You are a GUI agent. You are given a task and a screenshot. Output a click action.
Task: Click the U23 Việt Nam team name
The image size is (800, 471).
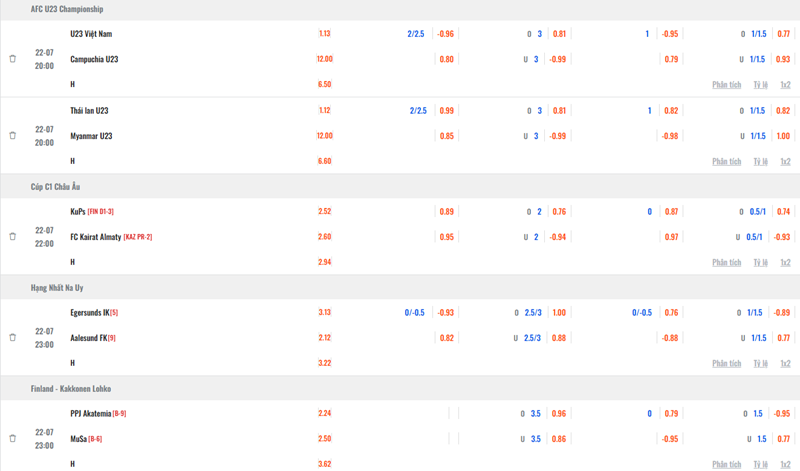[x=91, y=33]
